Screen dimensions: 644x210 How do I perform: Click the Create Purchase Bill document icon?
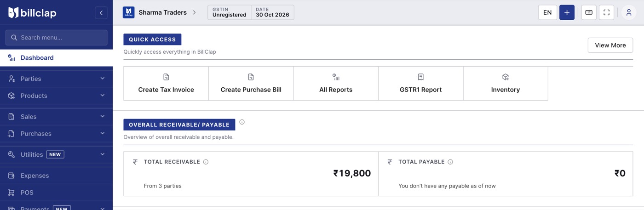(x=251, y=77)
